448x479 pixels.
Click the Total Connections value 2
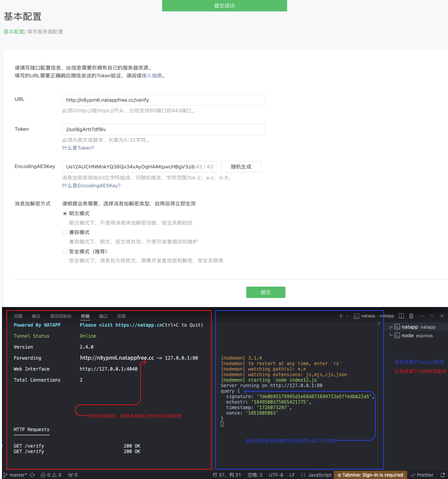pos(81,380)
